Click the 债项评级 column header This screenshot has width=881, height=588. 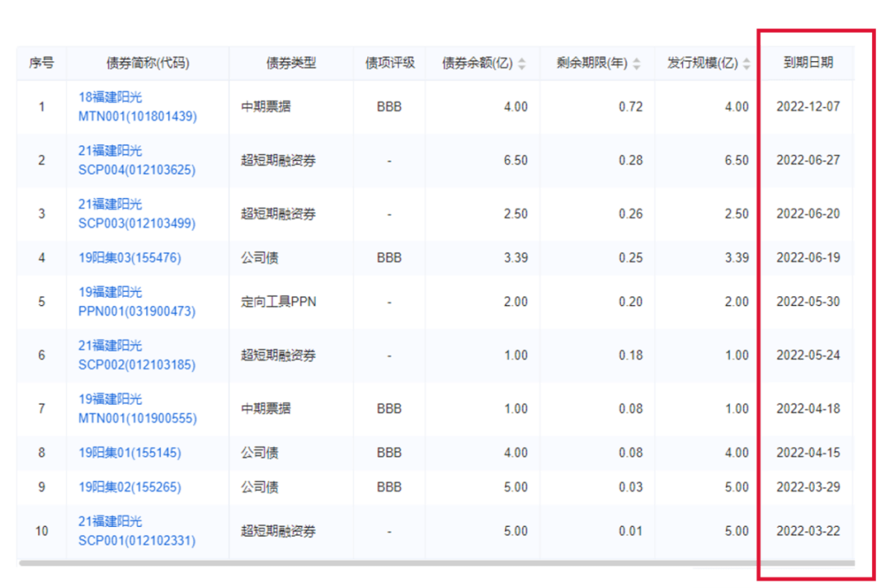[388, 62]
